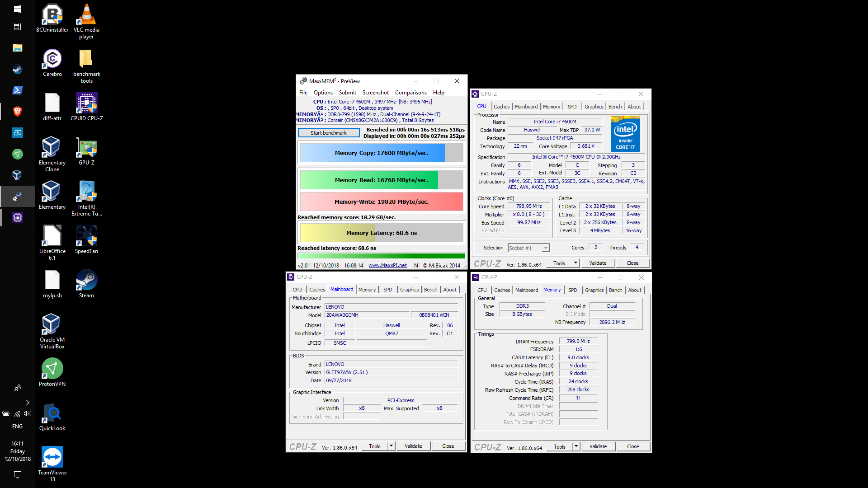The height and width of the screenshot is (488, 868).
Task: Click the CPU-Z taskbar icon
Action: pos(17,218)
